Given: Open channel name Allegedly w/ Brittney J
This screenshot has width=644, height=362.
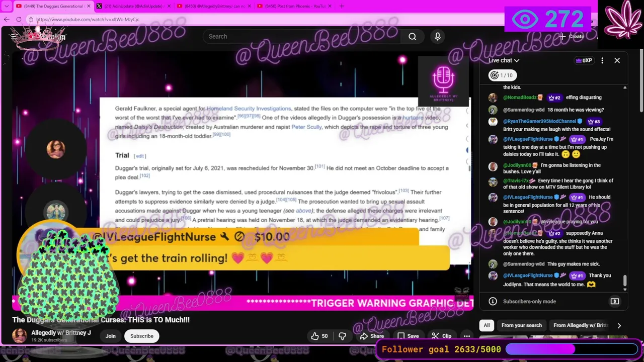Looking at the screenshot, I should (61, 333).
